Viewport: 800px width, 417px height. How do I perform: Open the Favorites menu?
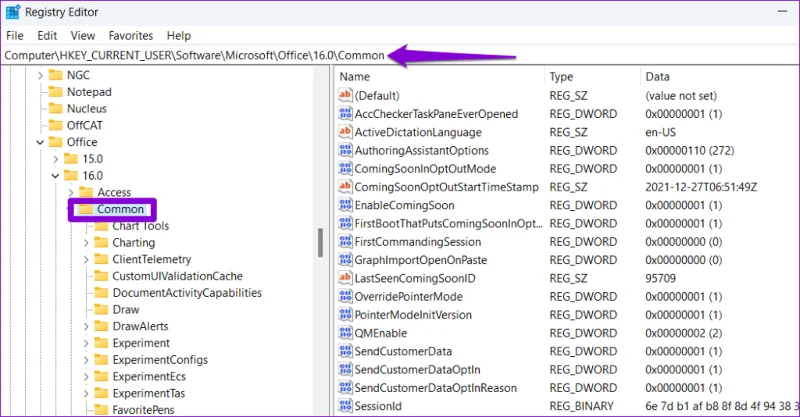click(131, 36)
